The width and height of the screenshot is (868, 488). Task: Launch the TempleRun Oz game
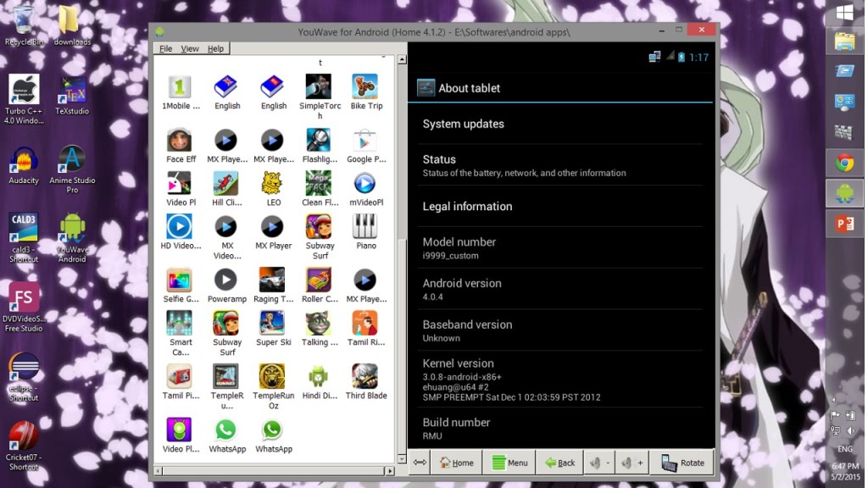pos(273,377)
